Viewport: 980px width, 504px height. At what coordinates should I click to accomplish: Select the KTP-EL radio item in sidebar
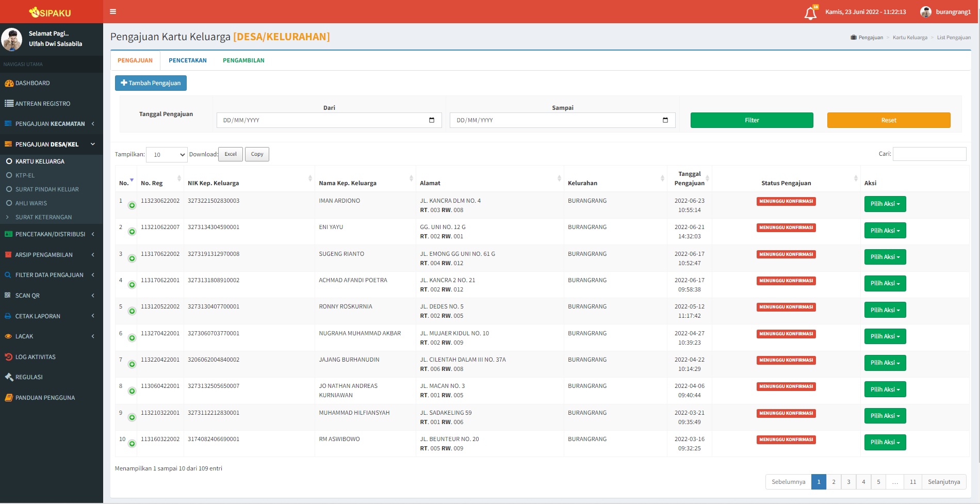click(x=9, y=175)
